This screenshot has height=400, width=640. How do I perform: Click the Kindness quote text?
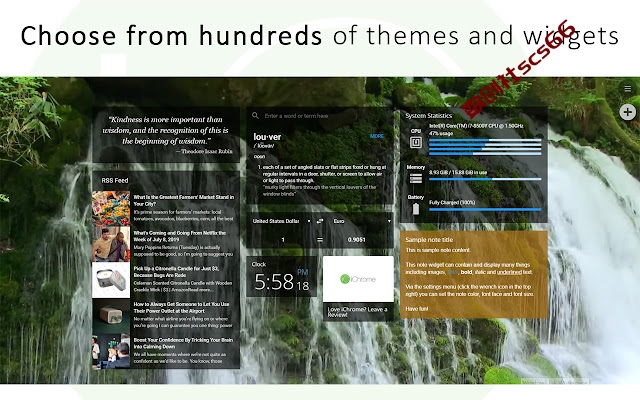(x=165, y=130)
